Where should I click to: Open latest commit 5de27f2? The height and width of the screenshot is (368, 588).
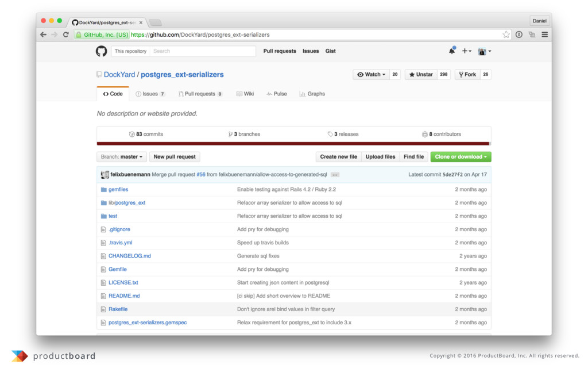pos(452,175)
